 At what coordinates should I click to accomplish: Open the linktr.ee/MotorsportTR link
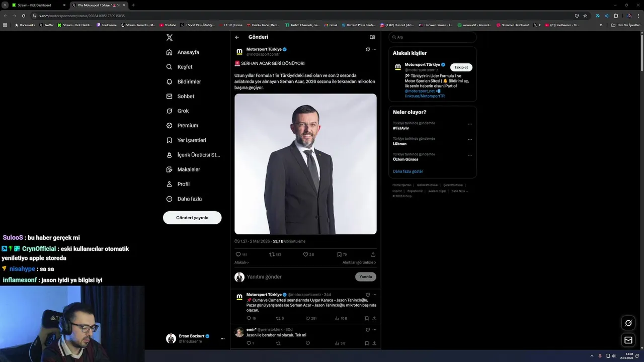425,96
